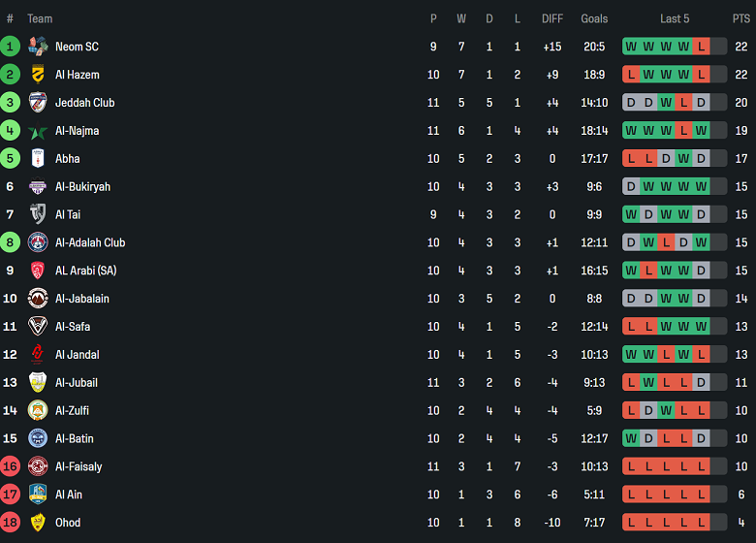This screenshot has width=756, height=543.
Task: Click Al Hazem's first Last 5 loss badge
Action: point(631,75)
